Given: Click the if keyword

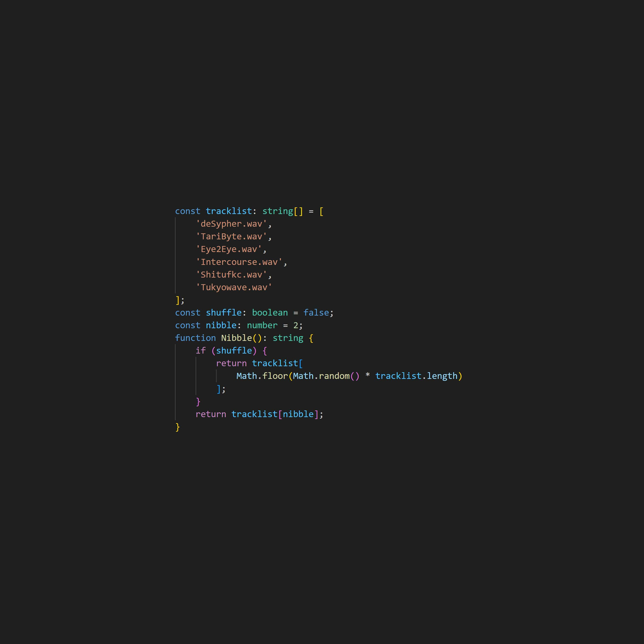Looking at the screenshot, I should pyautogui.click(x=200, y=351).
